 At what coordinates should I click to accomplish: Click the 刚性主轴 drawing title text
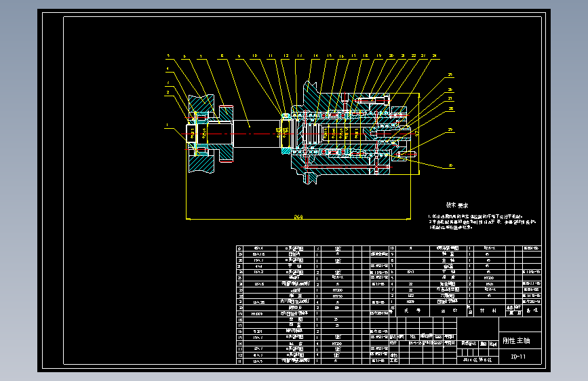pos(516,340)
